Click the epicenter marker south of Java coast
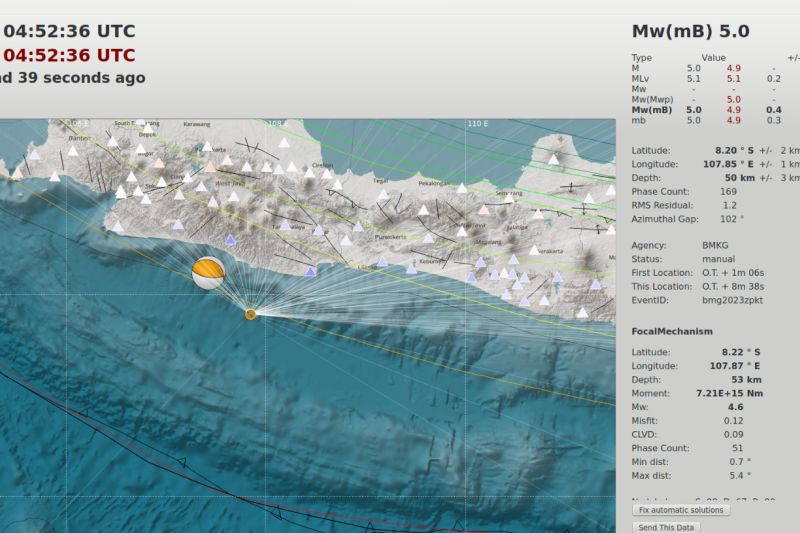800x533 pixels. pos(250,314)
